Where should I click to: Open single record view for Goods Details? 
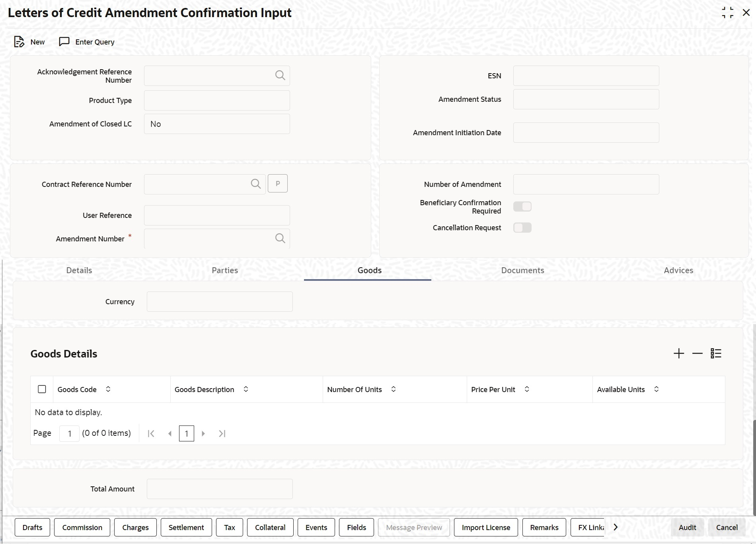(x=716, y=354)
